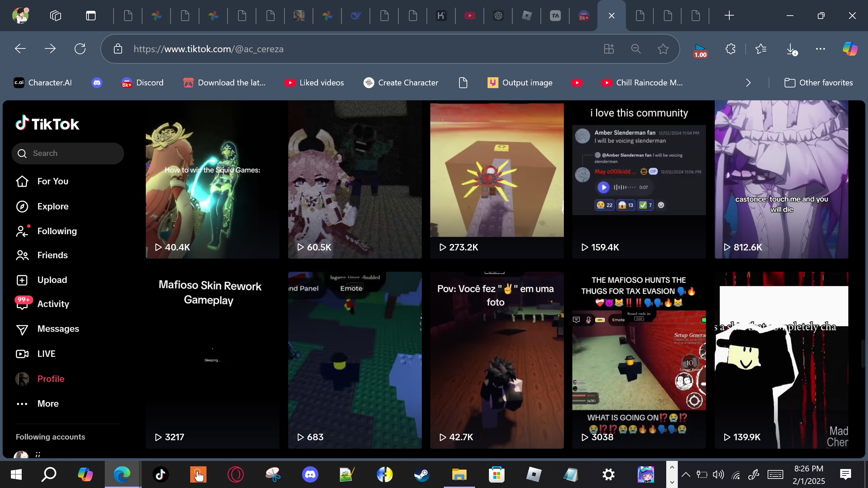Open the Explore compass icon
Image resolution: width=868 pixels, height=488 pixels.
(x=22, y=206)
